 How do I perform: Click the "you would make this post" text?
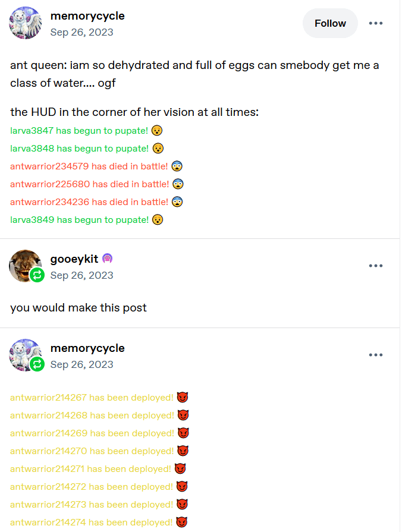78,307
